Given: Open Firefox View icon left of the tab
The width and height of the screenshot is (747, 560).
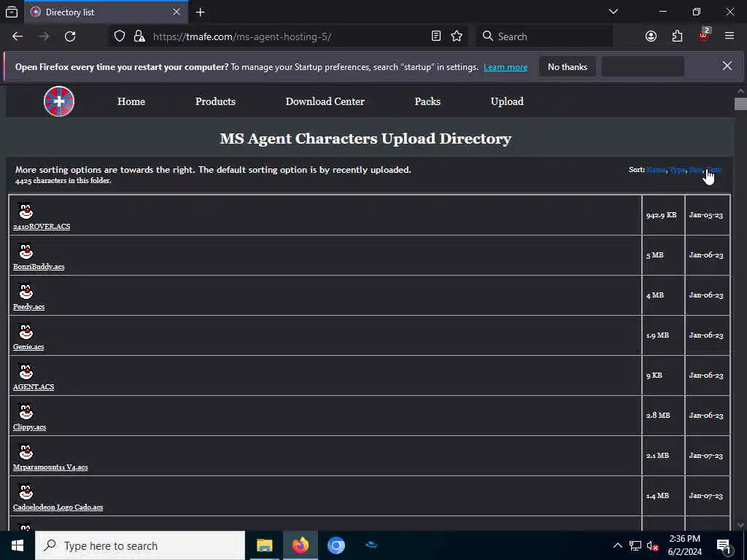Looking at the screenshot, I should click(x=12, y=12).
